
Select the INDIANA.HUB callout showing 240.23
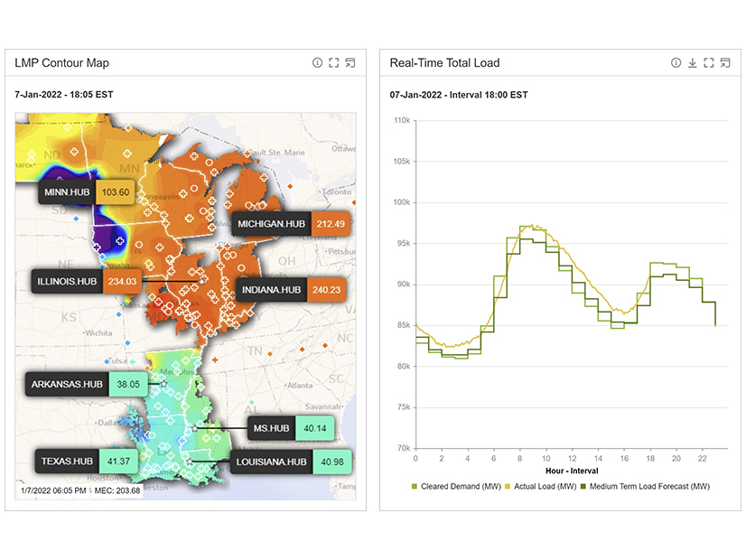[291, 289]
